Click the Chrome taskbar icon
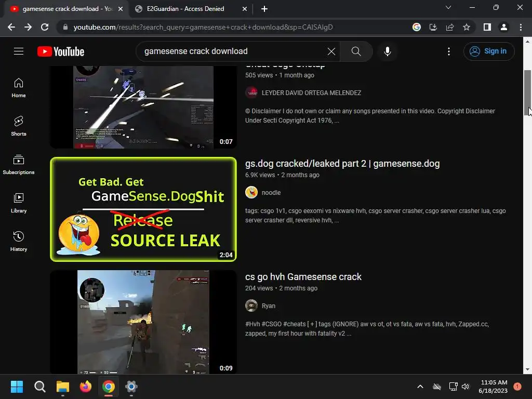 point(109,387)
